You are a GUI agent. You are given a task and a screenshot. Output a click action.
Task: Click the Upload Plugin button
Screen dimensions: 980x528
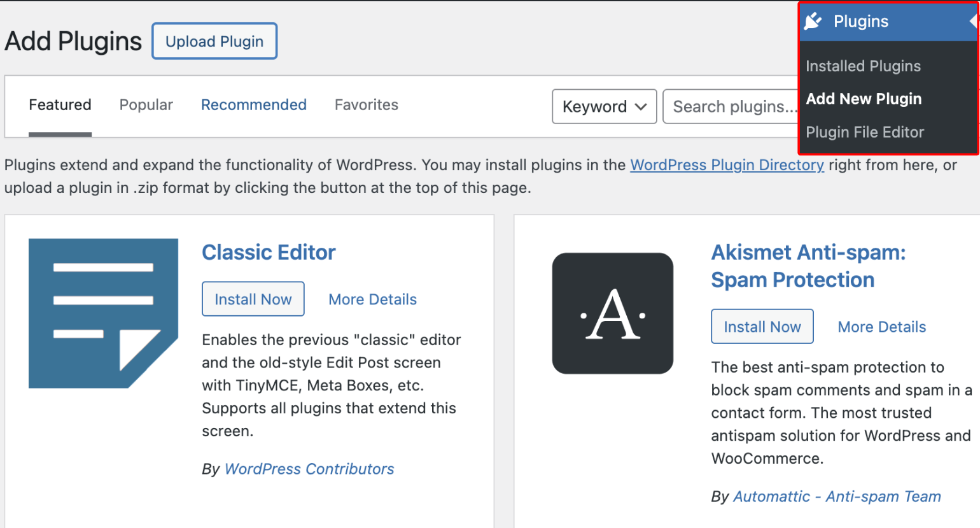pos(214,41)
